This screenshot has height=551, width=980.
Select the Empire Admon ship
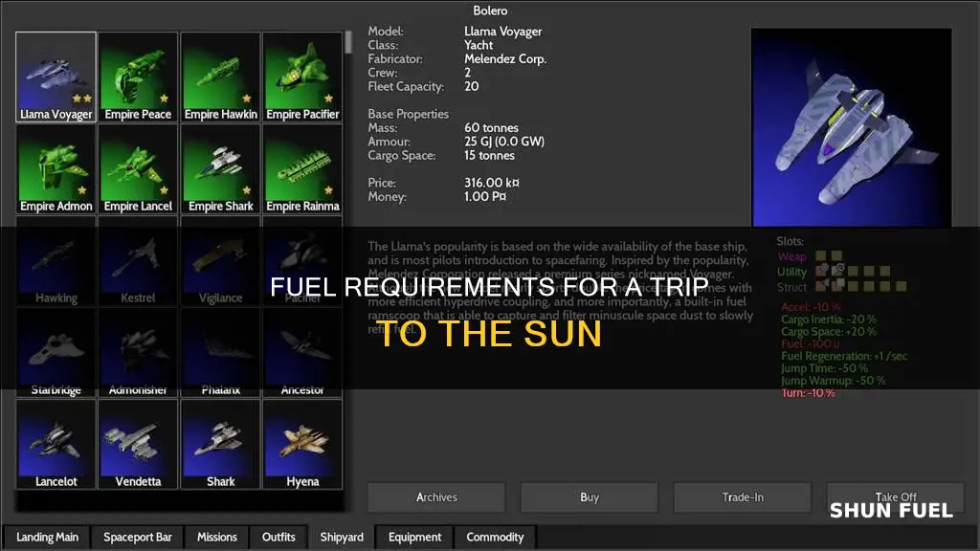(x=56, y=168)
